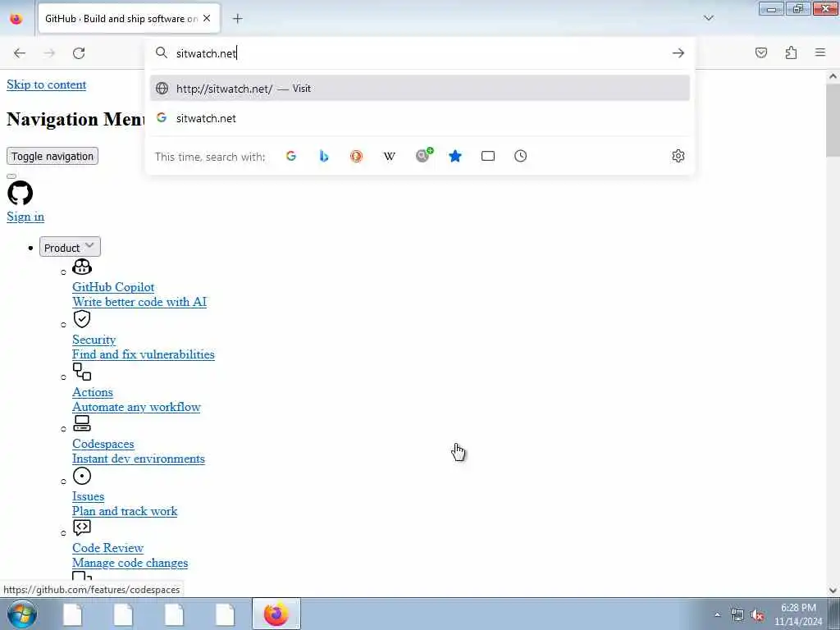
Task: Open a new tab
Action: point(237,19)
